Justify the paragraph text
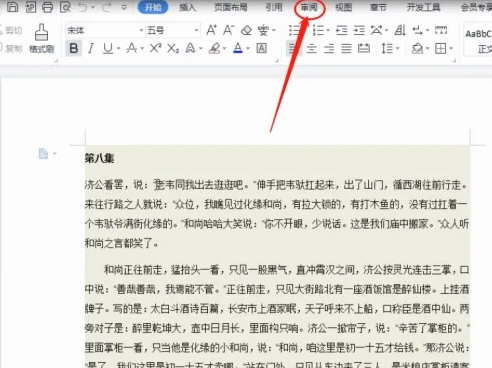 click(346, 49)
